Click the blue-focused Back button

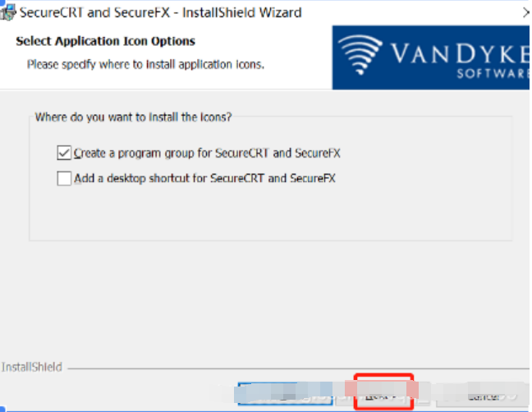click(285, 394)
